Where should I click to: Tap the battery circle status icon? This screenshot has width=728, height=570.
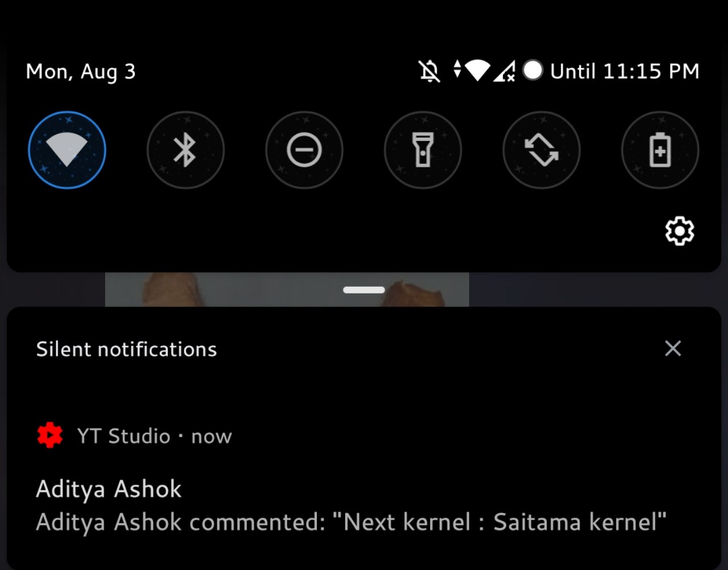[533, 71]
